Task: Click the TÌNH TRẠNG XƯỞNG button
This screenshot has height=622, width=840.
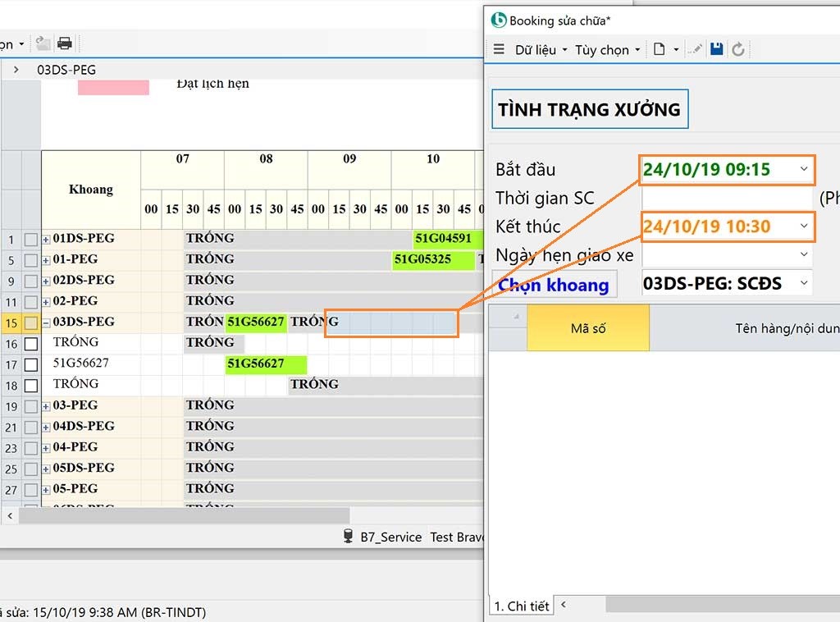Action: pos(589,109)
